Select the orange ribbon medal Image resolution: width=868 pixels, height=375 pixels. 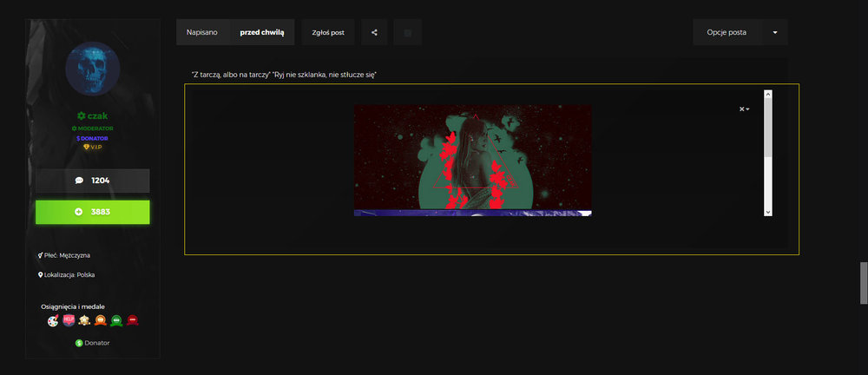pos(100,320)
